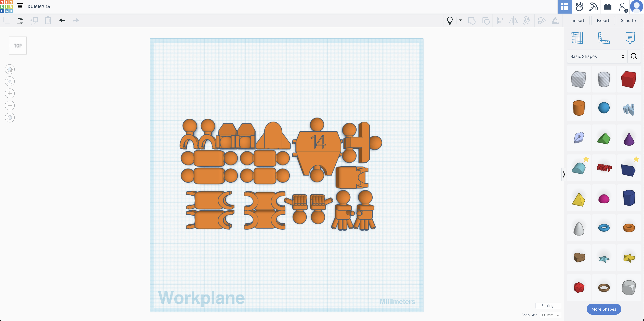Undo the last action
Screen dimensions: 644x321
point(62,20)
